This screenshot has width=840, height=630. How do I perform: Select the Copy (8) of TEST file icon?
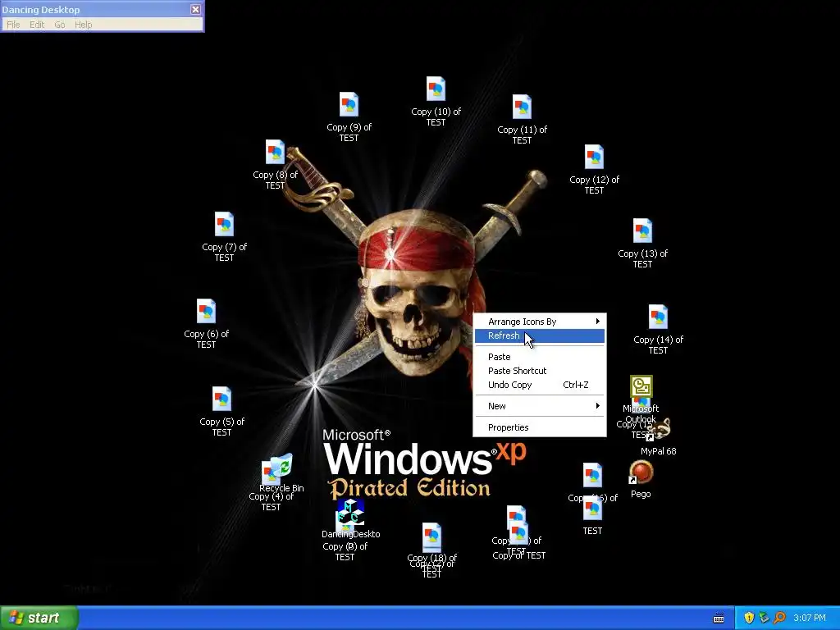pyautogui.click(x=275, y=152)
